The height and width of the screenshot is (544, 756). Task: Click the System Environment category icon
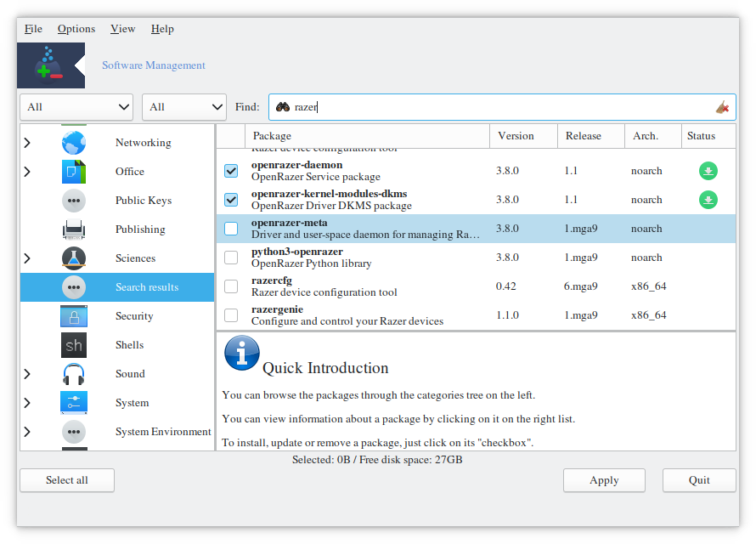pyautogui.click(x=74, y=432)
